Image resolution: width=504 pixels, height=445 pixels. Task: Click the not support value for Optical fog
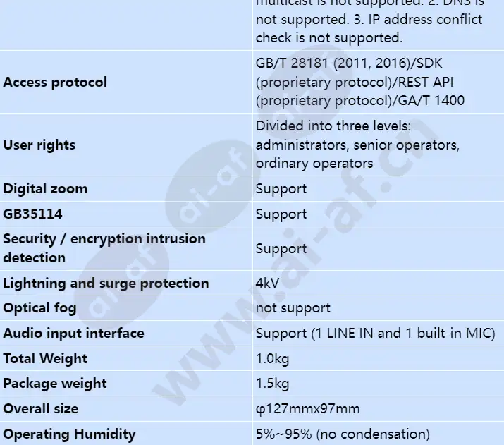coord(293,308)
